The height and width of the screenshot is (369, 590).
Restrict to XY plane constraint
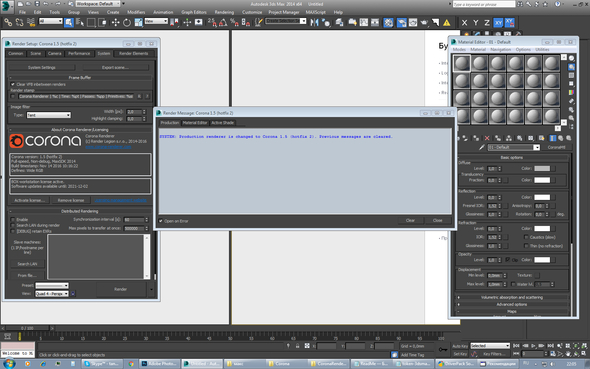tap(498, 23)
